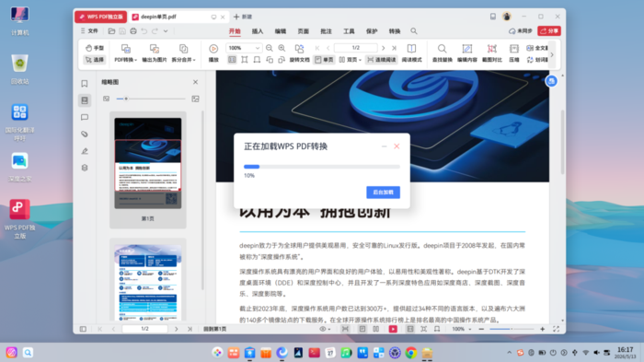This screenshot has width=644, height=362.
Task: Toggle 连续阅读 continuous reading
Action: (382, 60)
